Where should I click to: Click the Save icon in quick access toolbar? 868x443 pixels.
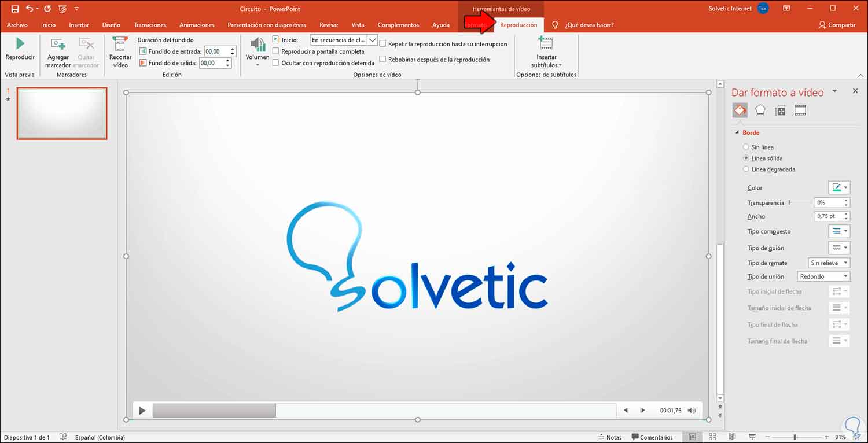point(15,9)
